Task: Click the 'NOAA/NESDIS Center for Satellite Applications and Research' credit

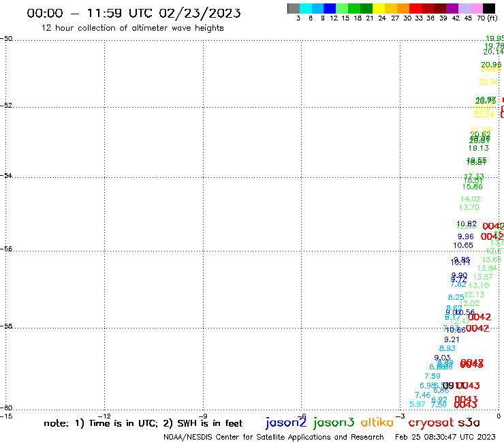Action: coord(274,438)
